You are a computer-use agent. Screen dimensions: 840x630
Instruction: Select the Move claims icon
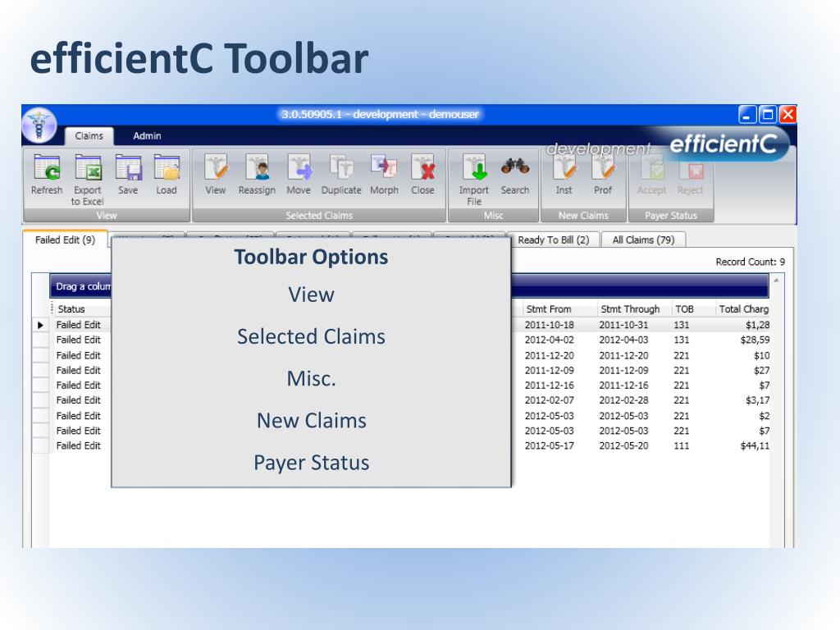[x=299, y=174]
